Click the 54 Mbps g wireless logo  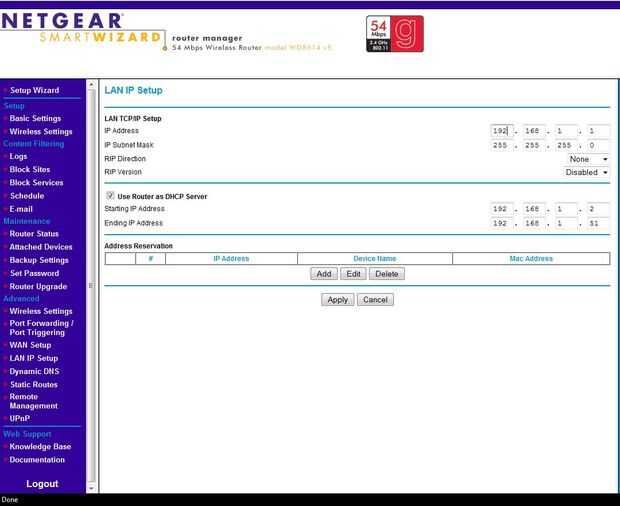pos(395,34)
